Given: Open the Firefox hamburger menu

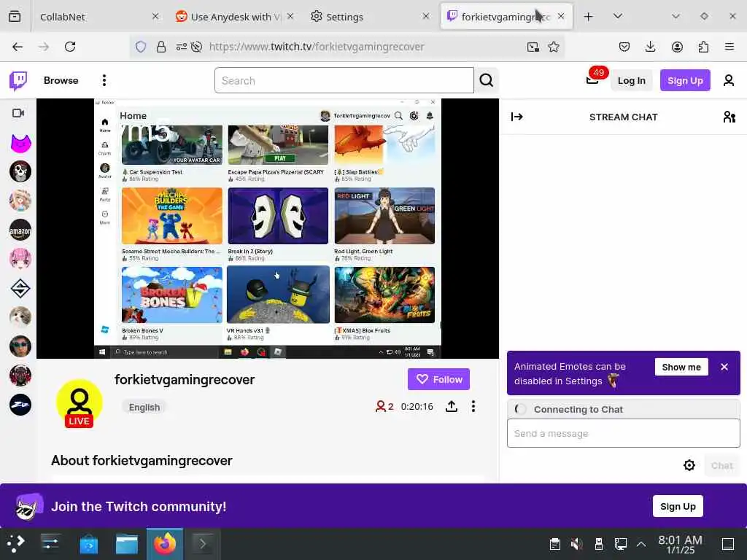Looking at the screenshot, I should [729, 47].
